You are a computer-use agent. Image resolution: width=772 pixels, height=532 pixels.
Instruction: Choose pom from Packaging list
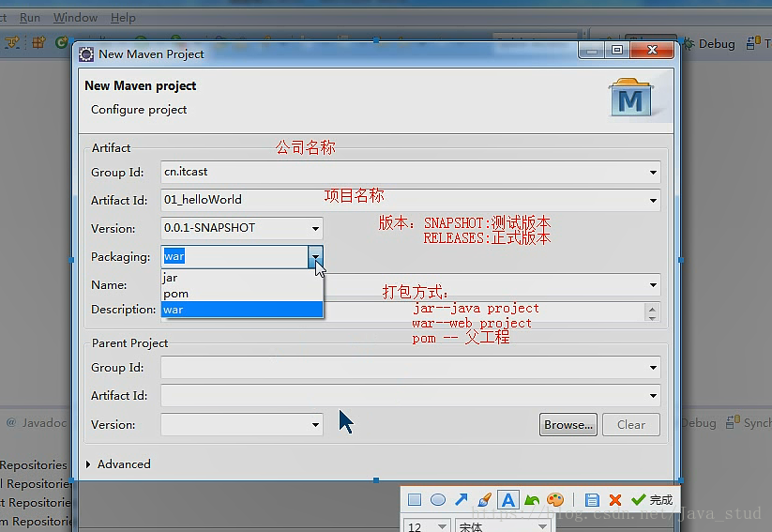pyautogui.click(x=242, y=294)
